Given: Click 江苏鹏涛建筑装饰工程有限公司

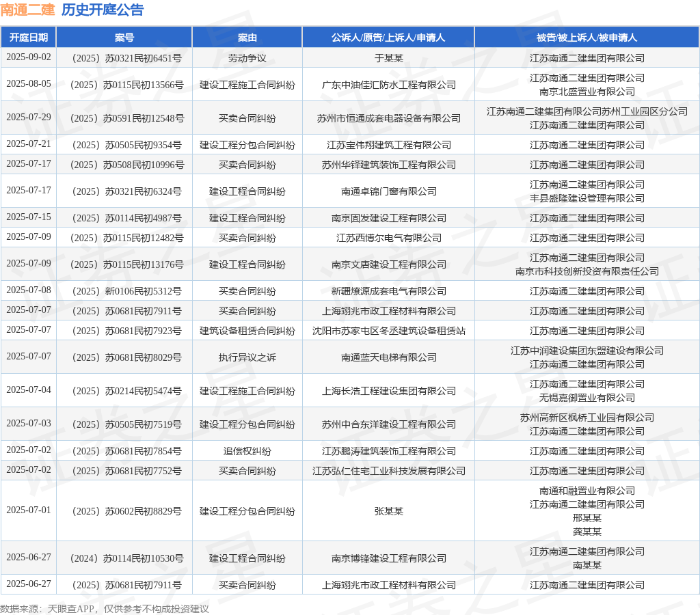Looking at the screenshot, I should [388, 451].
